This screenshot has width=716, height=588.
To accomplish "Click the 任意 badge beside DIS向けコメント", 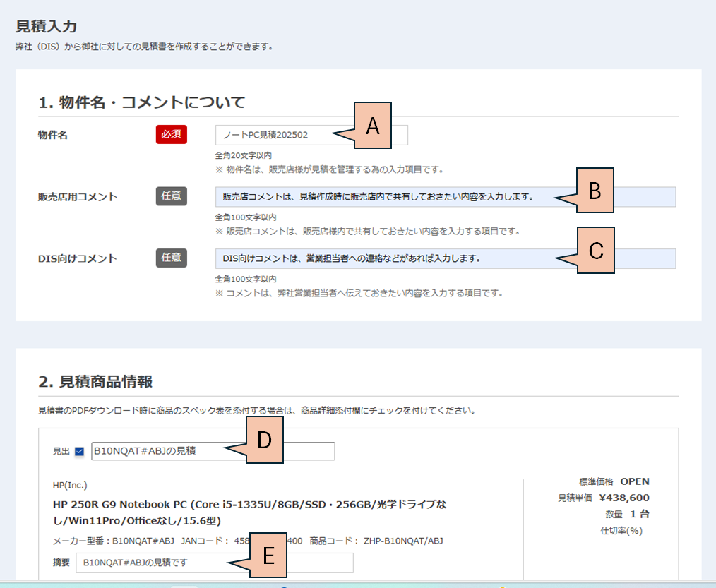I will [171, 258].
